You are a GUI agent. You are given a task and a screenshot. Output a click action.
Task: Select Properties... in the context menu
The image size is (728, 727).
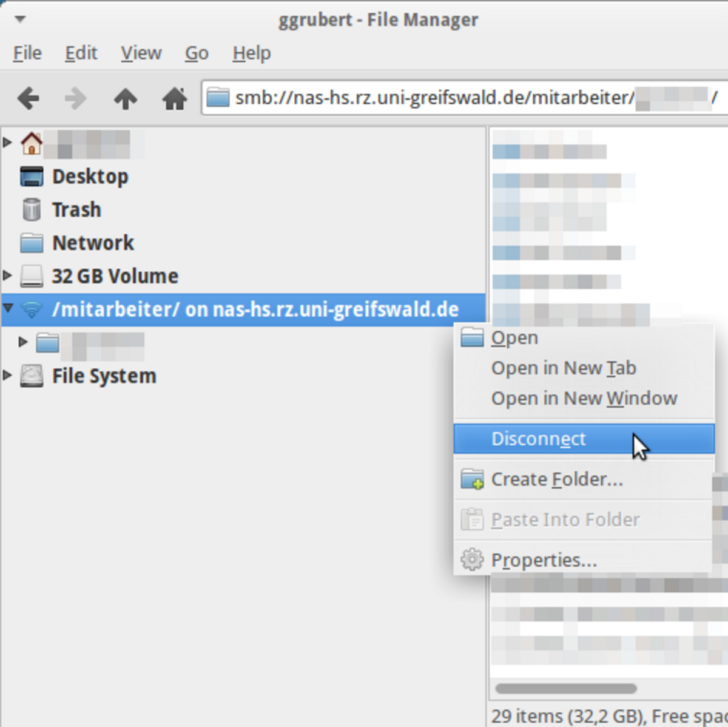[544, 560]
